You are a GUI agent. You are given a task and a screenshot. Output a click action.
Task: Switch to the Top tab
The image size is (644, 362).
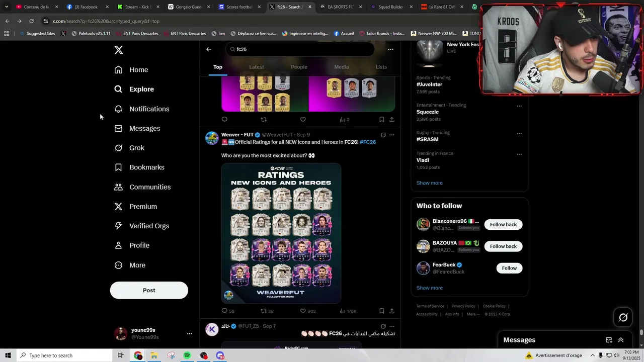pos(218,67)
